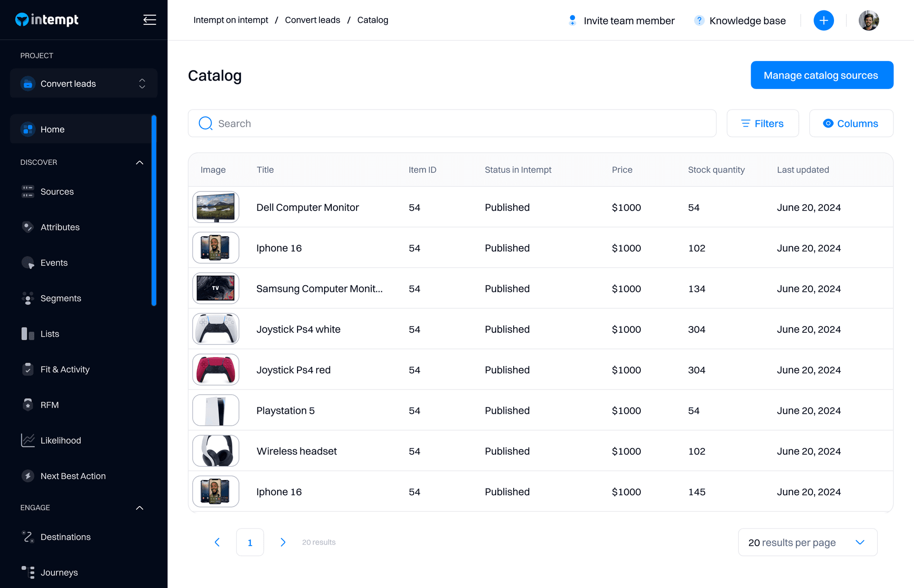The width and height of the screenshot is (914, 588).
Task: Sort by the Price column header
Action: point(622,169)
